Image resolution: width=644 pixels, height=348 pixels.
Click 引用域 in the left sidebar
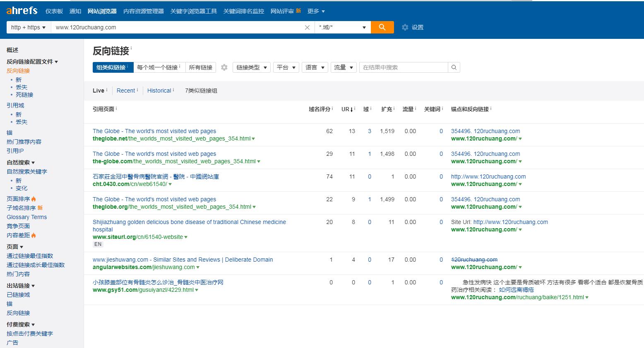(x=15, y=105)
